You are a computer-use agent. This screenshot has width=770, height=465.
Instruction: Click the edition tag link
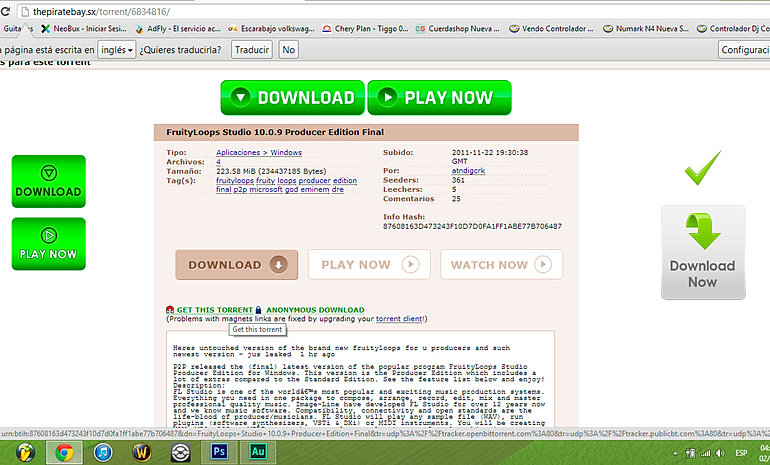345,181
